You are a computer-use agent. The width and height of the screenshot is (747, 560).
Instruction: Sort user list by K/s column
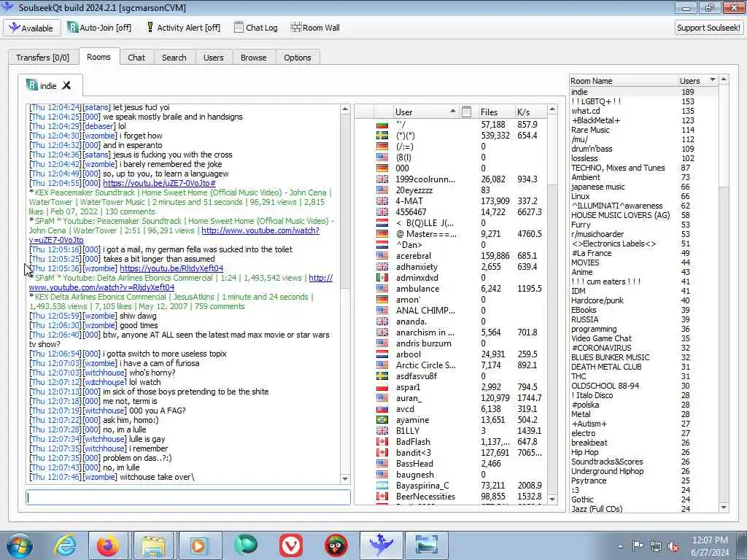click(x=530, y=112)
